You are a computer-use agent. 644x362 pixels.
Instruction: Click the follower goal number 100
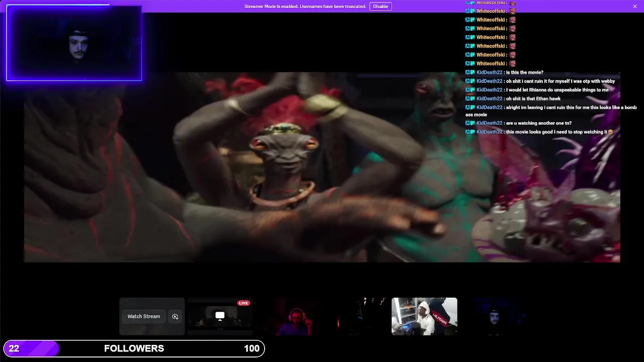[x=252, y=348]
